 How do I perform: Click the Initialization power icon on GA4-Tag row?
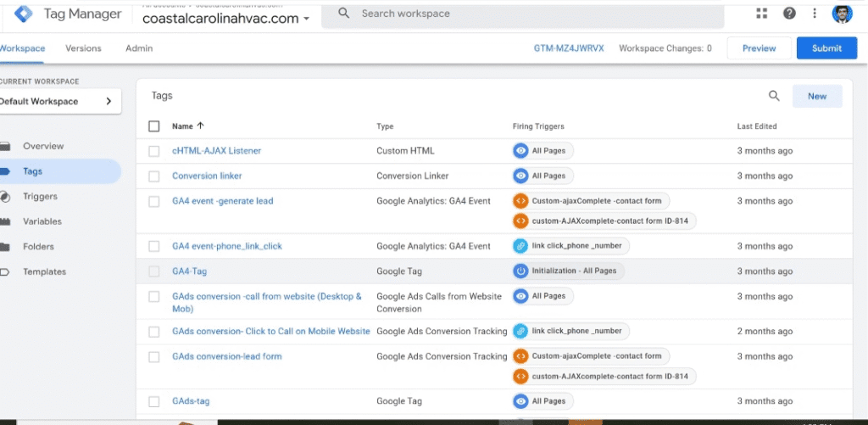(520, 271)
